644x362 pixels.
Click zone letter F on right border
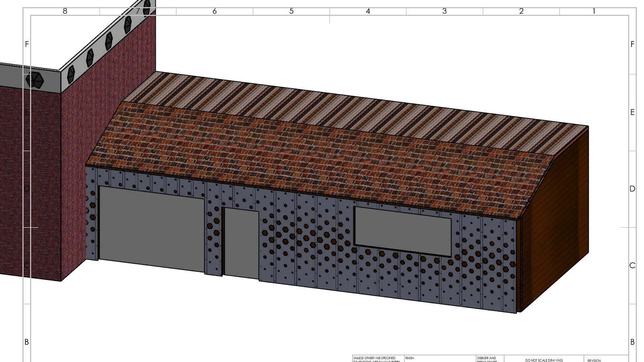tap(632, 44)
